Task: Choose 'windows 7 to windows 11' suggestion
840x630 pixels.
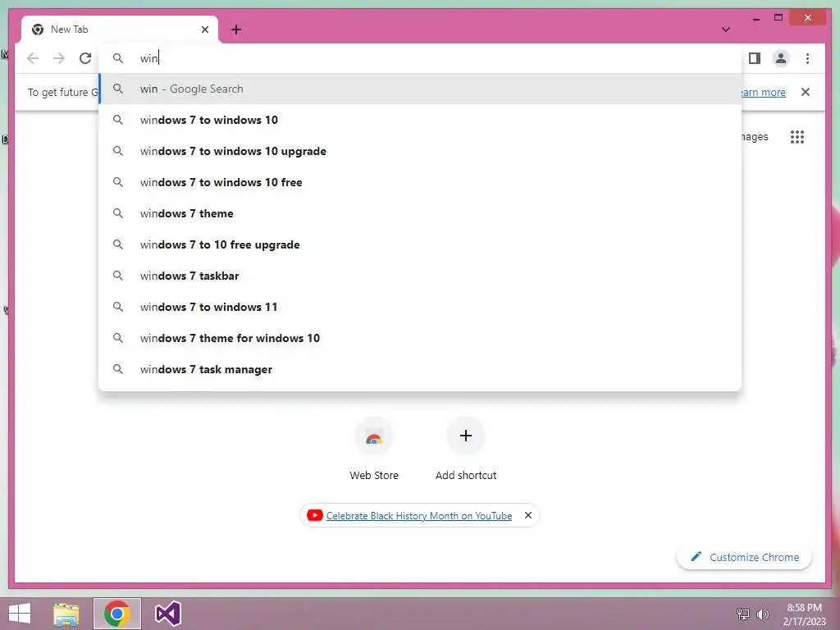Action: [421, 307]
